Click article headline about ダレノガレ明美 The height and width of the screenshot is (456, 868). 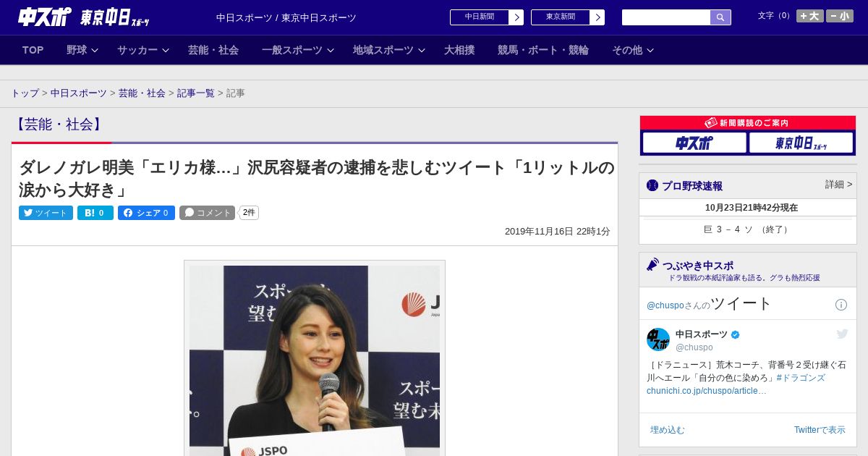click(317, 179)
